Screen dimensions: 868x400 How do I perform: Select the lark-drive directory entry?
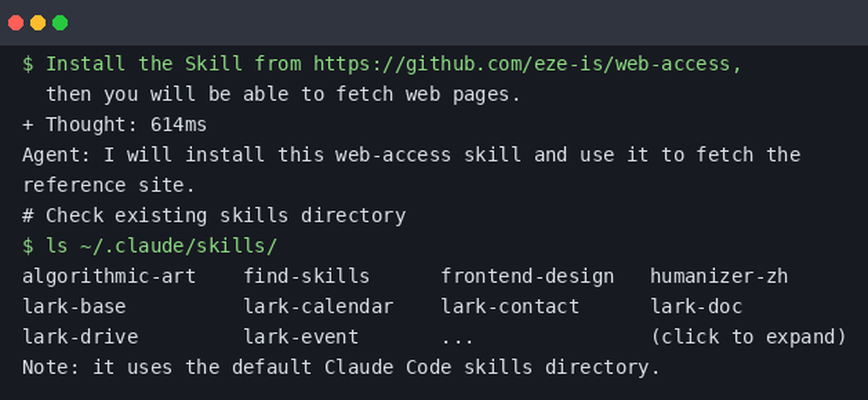80,337
